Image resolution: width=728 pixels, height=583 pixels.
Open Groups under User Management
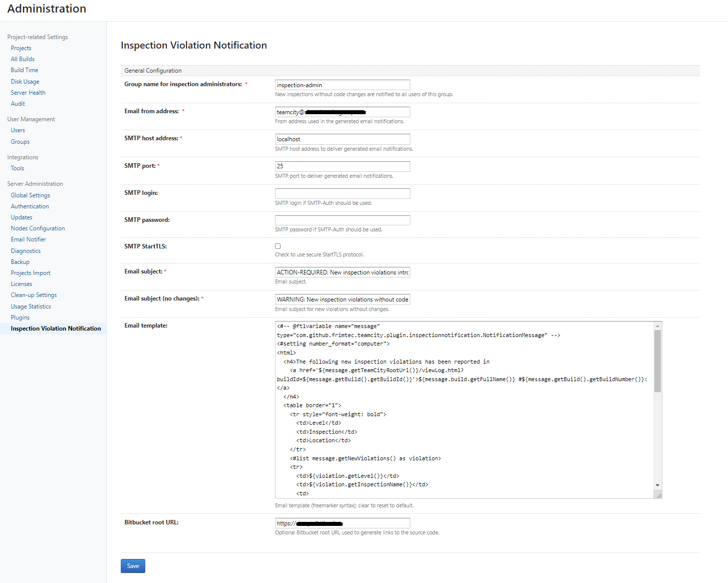point(20,142)
